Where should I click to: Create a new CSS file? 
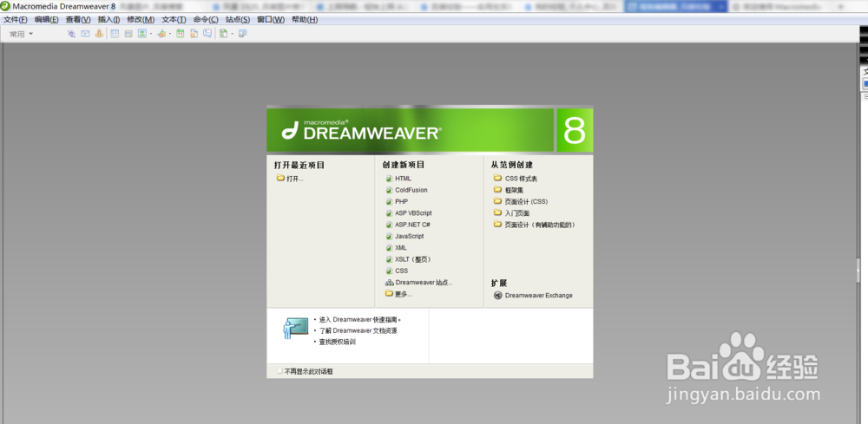coord(397,271)
